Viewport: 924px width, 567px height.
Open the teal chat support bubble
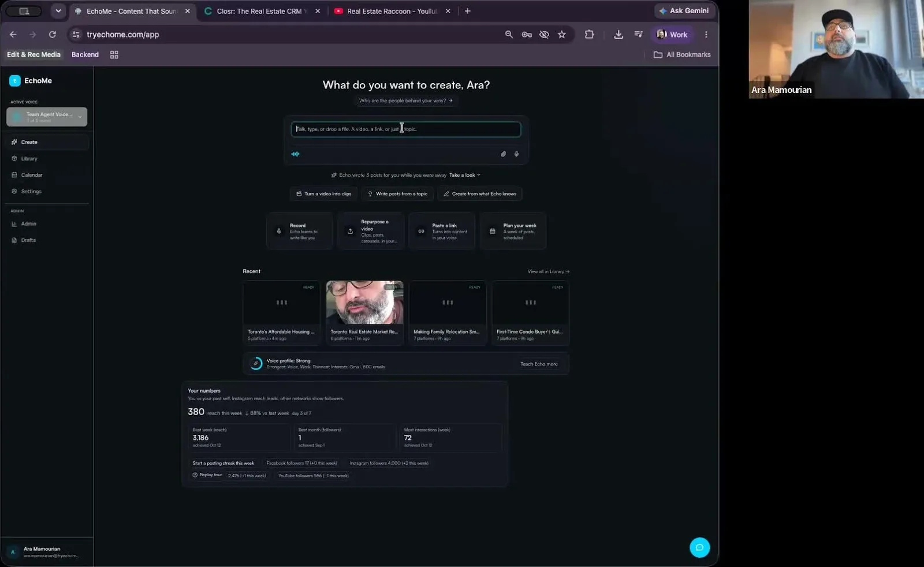[x=699, y=547]
